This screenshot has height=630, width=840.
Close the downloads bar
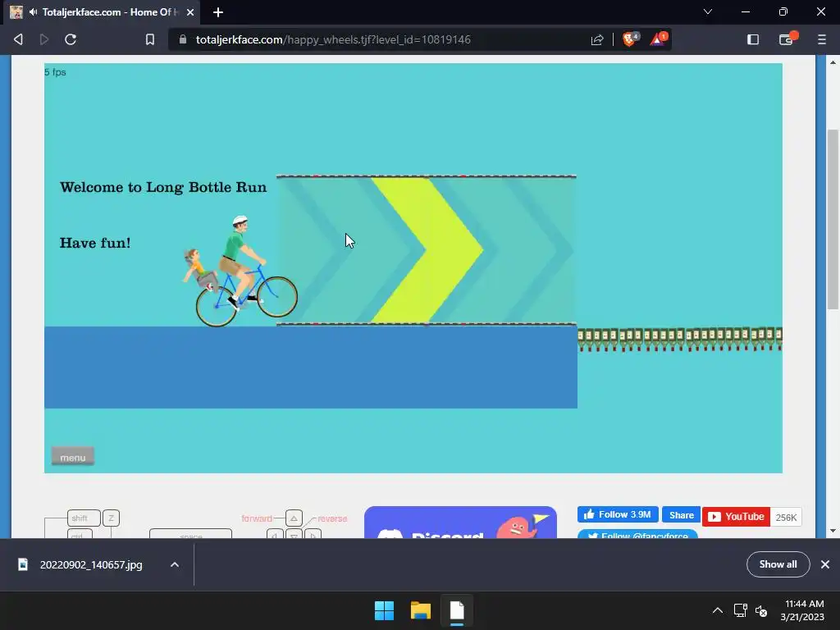click(x=825, y=564)
